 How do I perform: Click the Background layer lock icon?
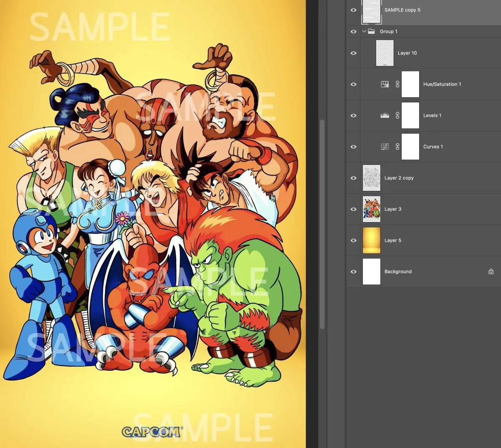(x=491, y=271)
